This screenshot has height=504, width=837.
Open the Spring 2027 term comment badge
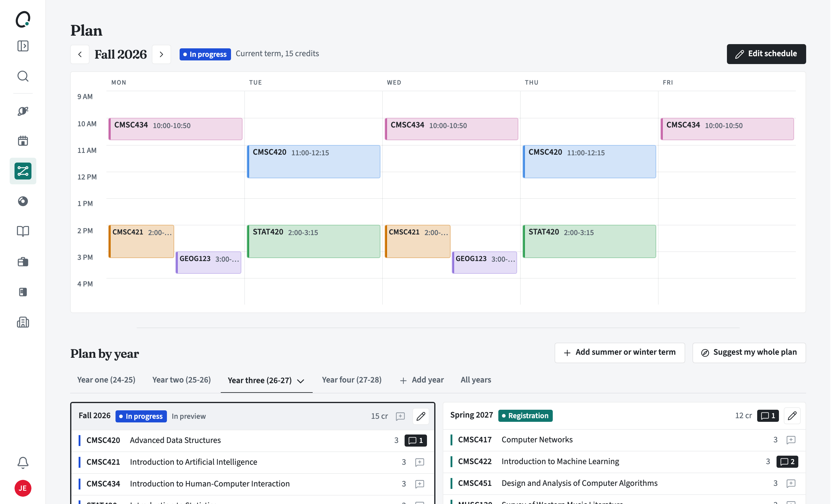point(768,415)
